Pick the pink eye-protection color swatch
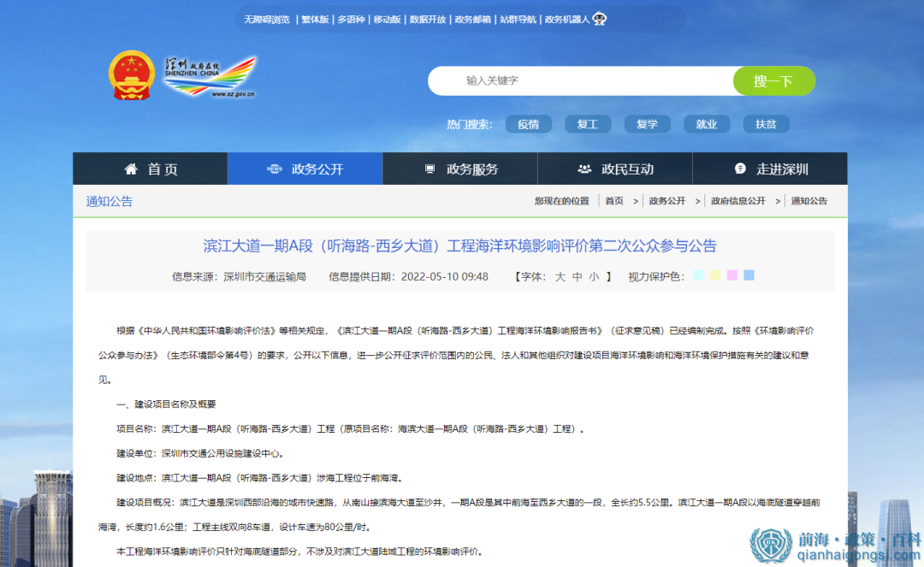The image size is (924, 567). pos(732,275)
